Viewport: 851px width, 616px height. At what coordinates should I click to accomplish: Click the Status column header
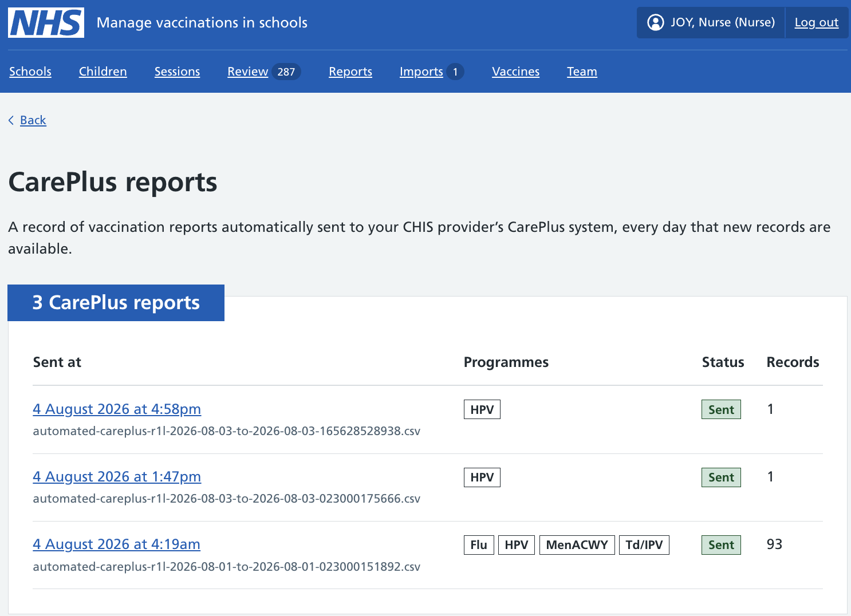[723, 362]
